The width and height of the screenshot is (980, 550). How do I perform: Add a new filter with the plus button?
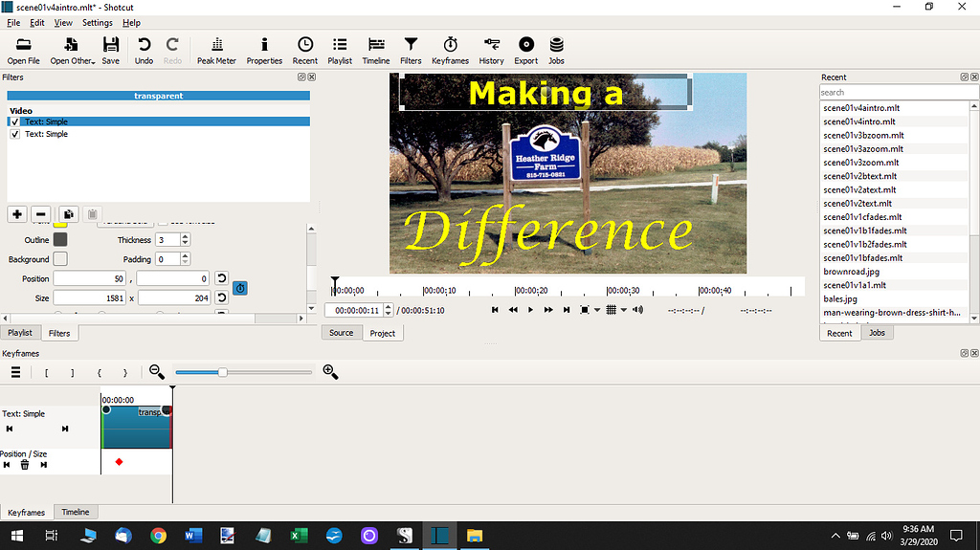coord(17,214)
